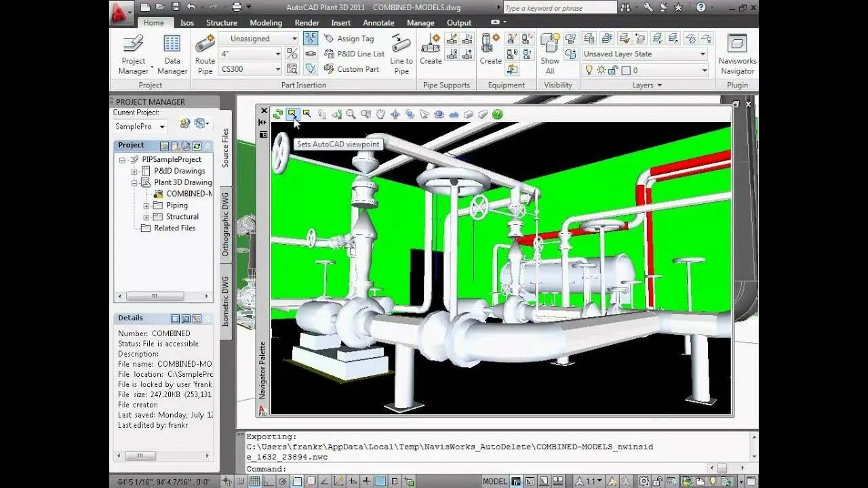Switch to the Structure ribbon tab
The image size is (868, 488).
(x=222, y=22)
